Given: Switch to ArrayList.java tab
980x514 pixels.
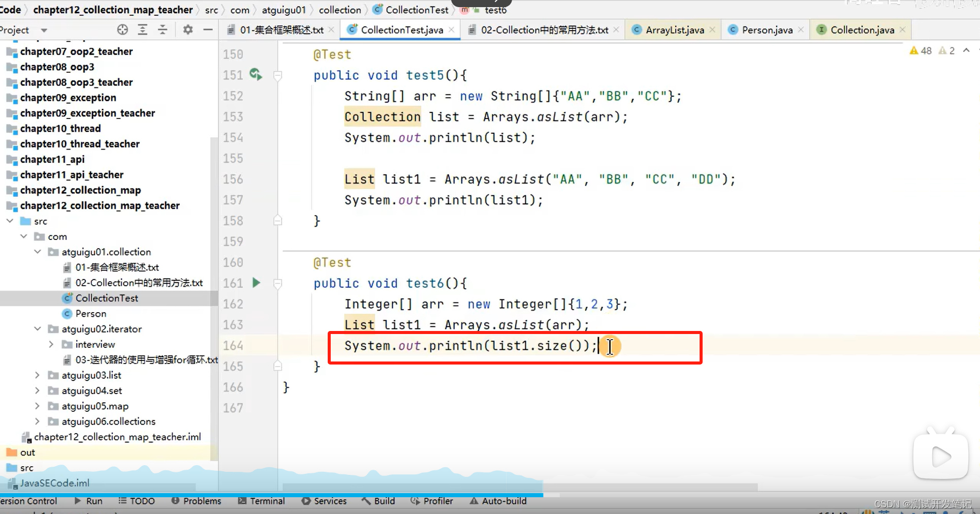Looking at the screenshot, I should (x=674, y=30).
